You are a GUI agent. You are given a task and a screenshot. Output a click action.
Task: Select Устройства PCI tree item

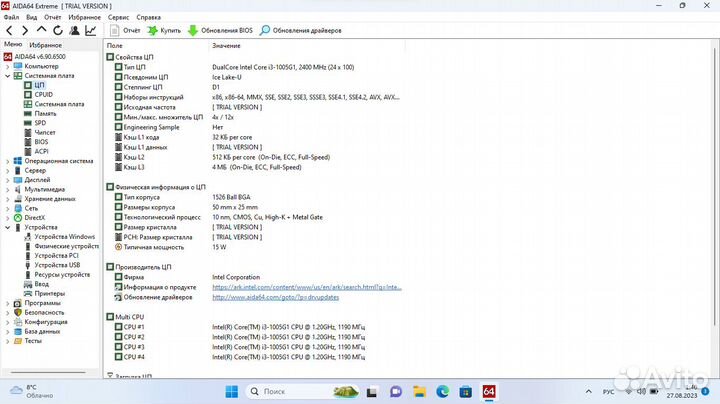tap(57, 256)
